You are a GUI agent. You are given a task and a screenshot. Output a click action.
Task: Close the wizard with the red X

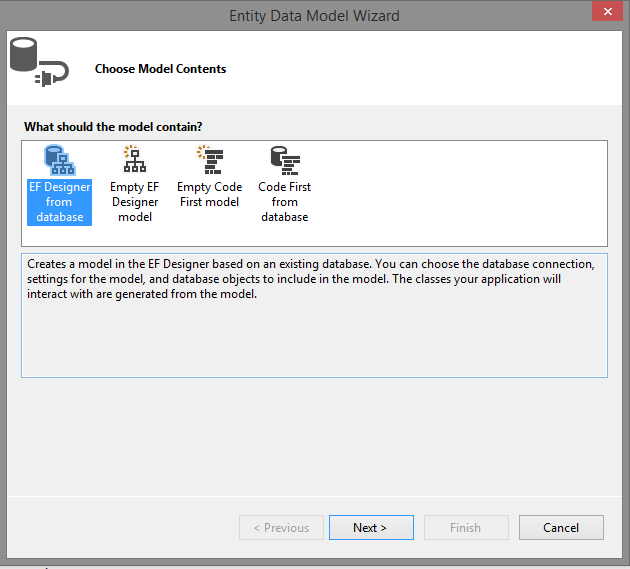tap(608, 11)
